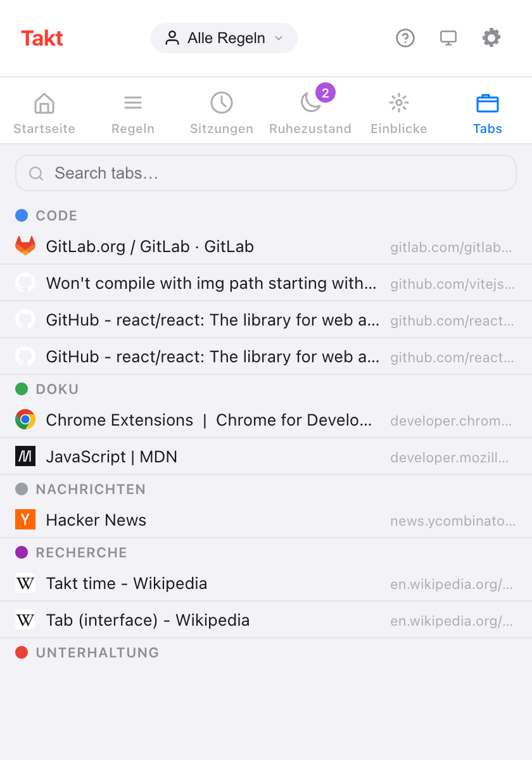Open the JavaScript | MDN tab

click(266, 457)
